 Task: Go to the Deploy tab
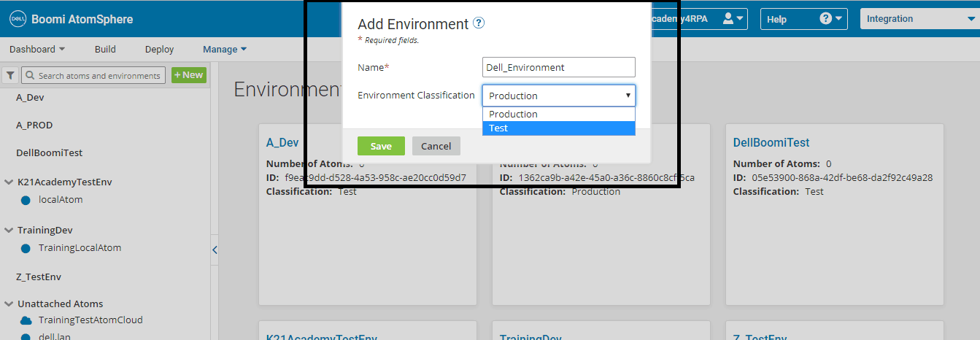pyautogui.click(x=160, y=50)
